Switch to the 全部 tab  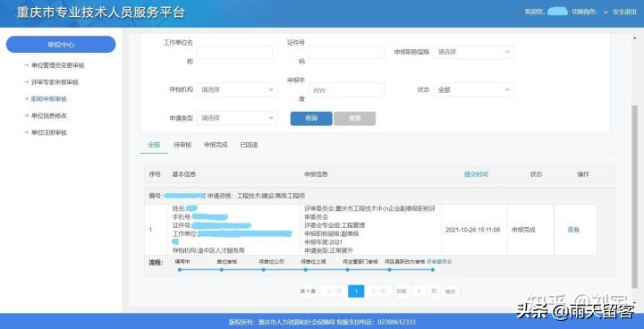pos(154,145)
